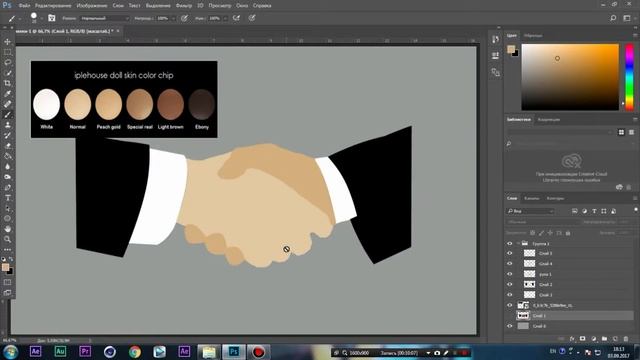Select the Move tool
Screen dimensions: 640x360
click(x=7, y=42)
